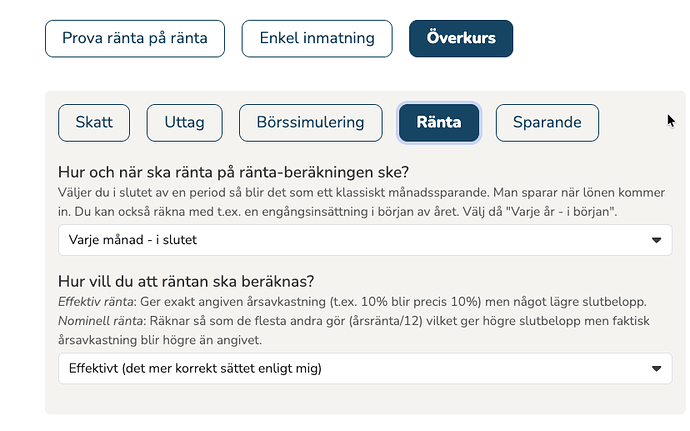The height and width of the screenshot is (431, 690).
Task: Switch to 'Enkel inmatning' mode
Action: 317,39
